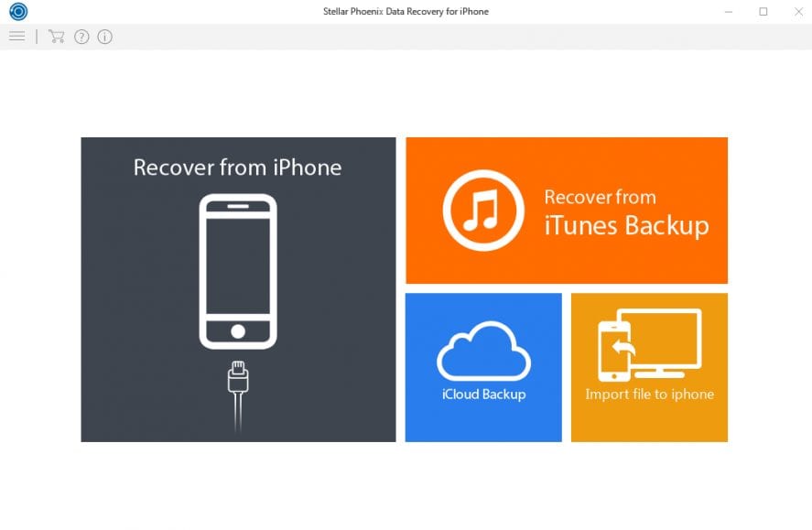Open the iCloud Backup label
This screenshot has height=530, width=812.
pos(483,395)
